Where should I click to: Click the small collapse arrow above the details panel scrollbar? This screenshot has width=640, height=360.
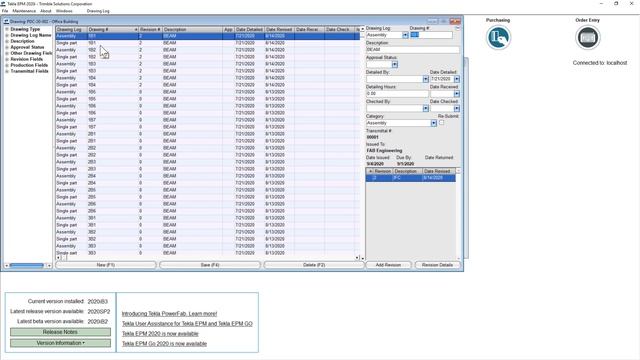tap(458, 28)
